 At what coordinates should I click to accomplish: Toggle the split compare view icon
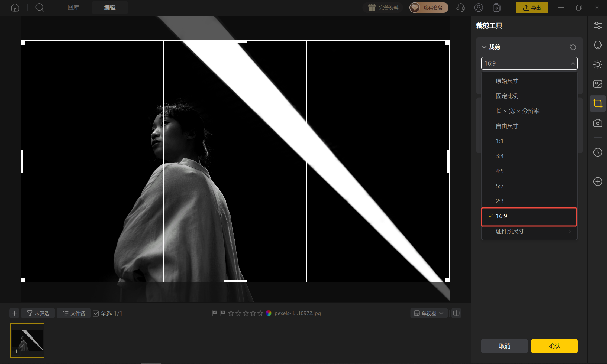coord(456,313)
